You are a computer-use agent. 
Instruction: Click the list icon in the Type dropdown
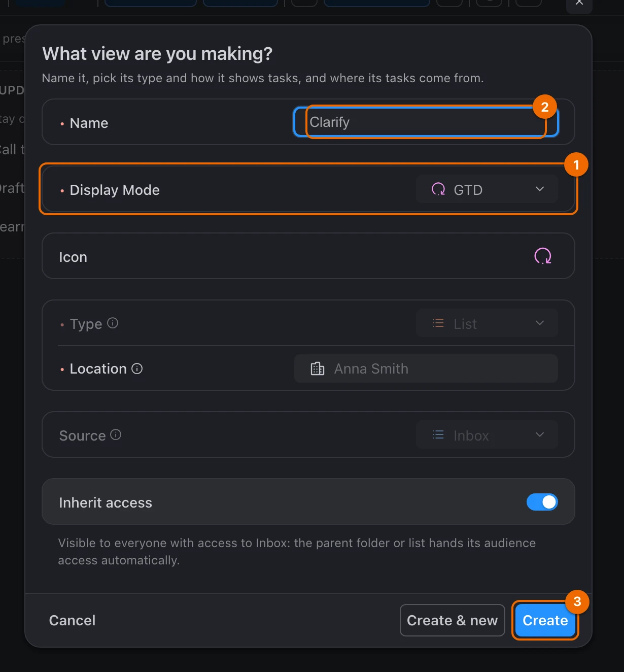438,323
